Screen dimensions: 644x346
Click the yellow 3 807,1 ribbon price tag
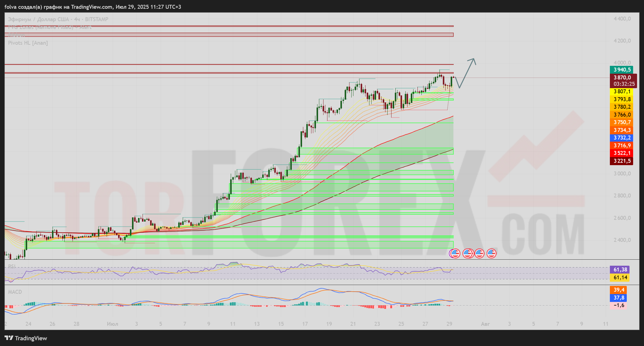point(622,91)
